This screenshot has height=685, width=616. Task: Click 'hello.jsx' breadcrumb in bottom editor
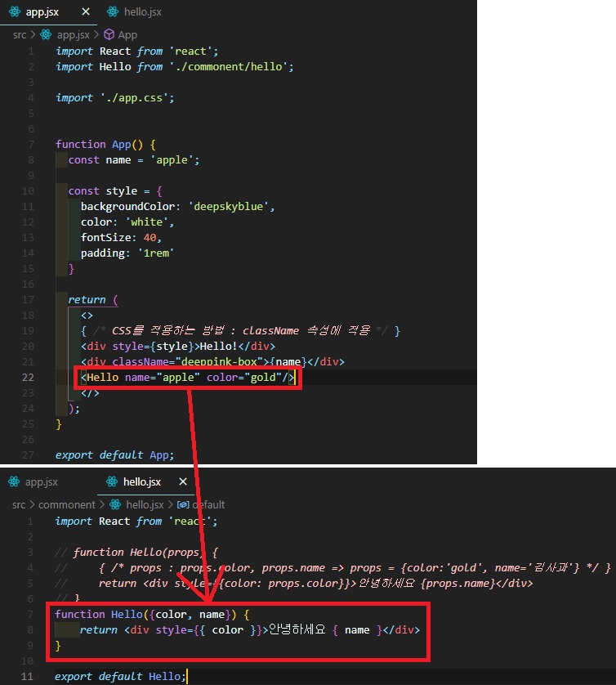tap(145, 505)
